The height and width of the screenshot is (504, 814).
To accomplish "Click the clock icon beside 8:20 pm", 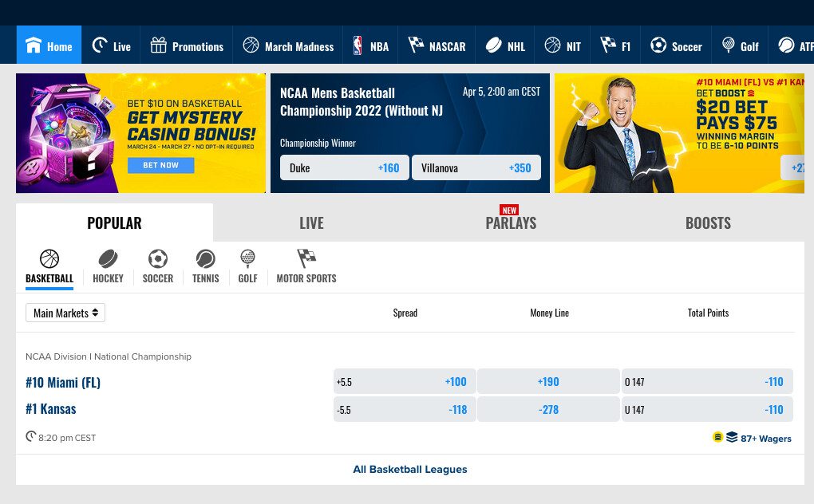I will pyautogui.click(x=31, y=436).
